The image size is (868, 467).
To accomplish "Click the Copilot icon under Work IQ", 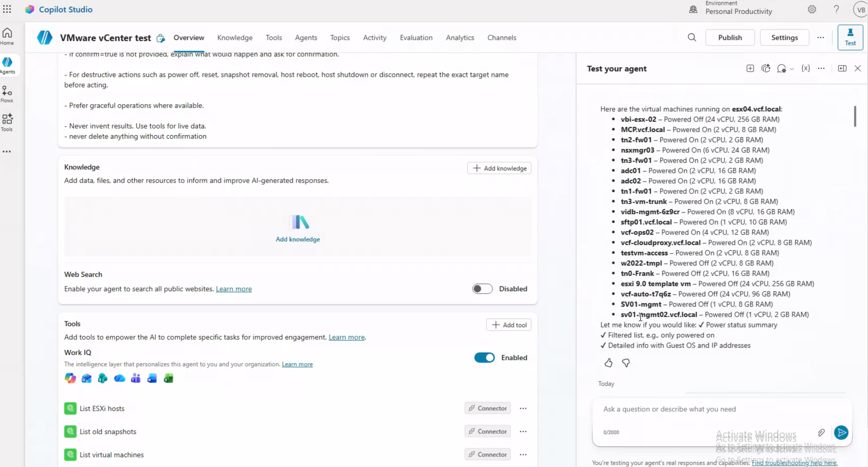I will coord(70,378).
